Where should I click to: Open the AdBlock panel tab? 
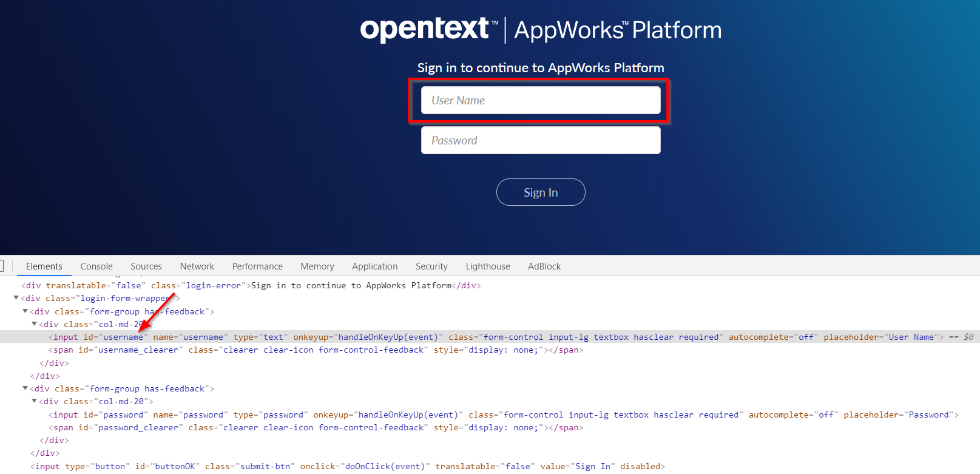pyautogui.click(x=544, y=266)
